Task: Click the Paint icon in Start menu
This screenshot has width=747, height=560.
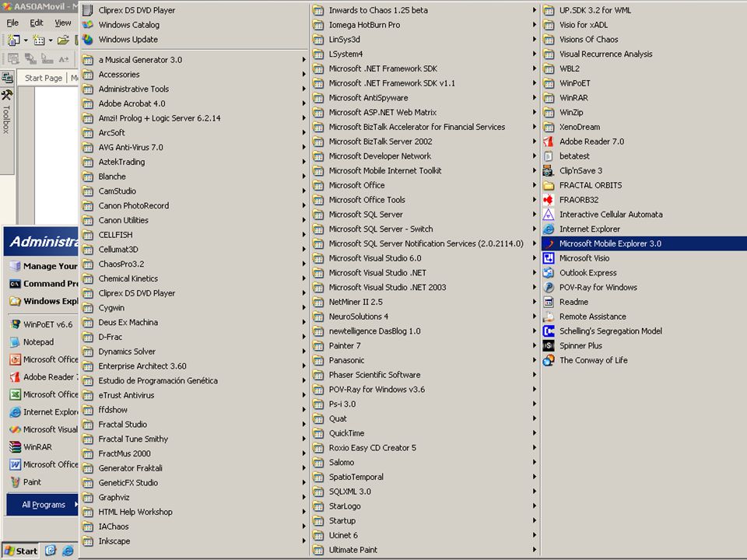Action: click(x=16, y=482)
